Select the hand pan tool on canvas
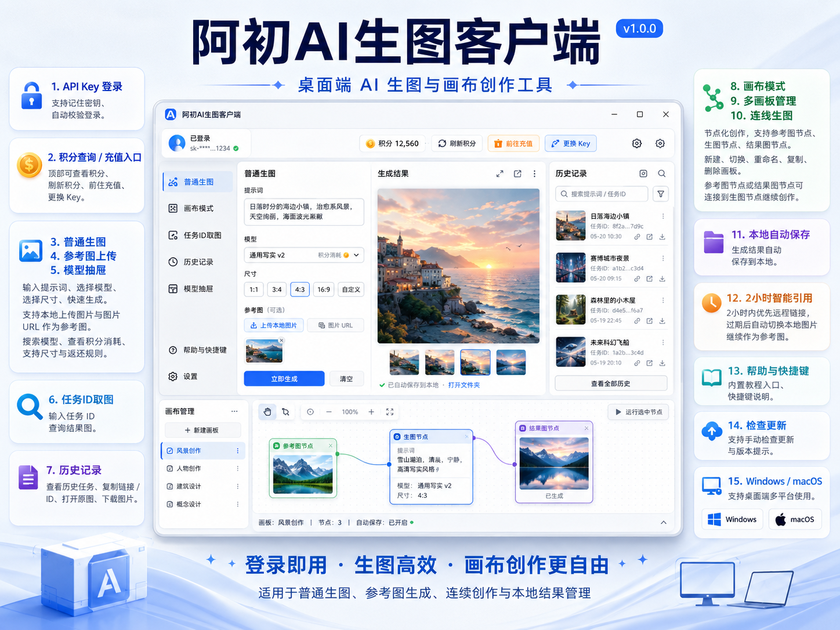The height and width of the screenshot is (630, 840). tap(267, 412)
